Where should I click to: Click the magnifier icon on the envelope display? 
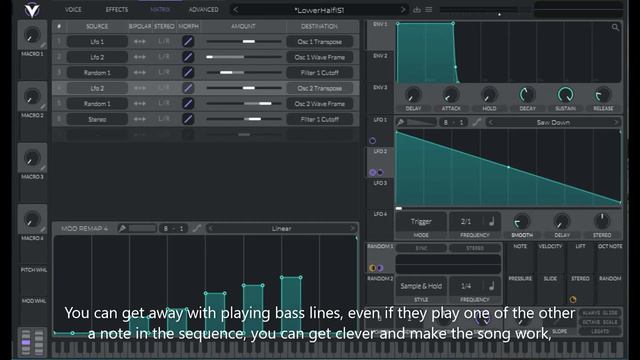[615, 28]
